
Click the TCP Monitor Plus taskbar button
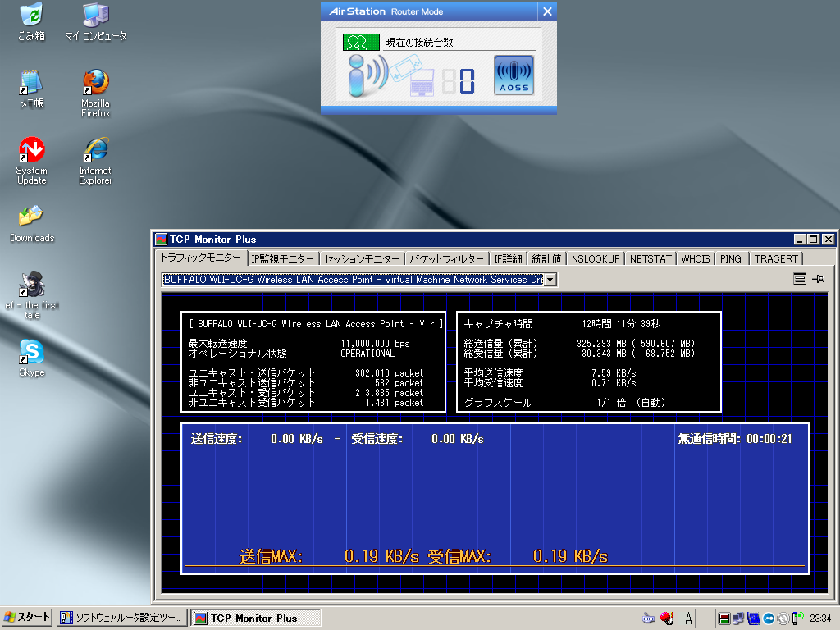point(256,618)
